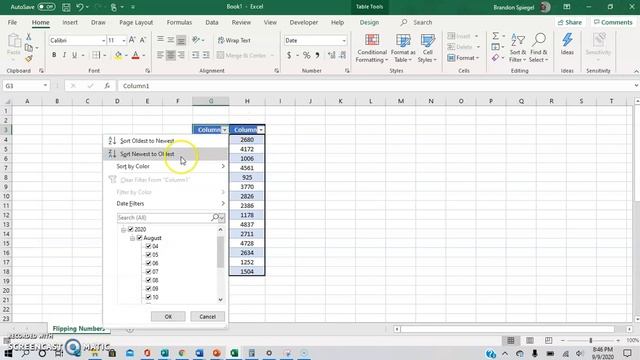Uncheck day 08 checkbox
Screen dimensions: 640x360
tap(148, 280)
